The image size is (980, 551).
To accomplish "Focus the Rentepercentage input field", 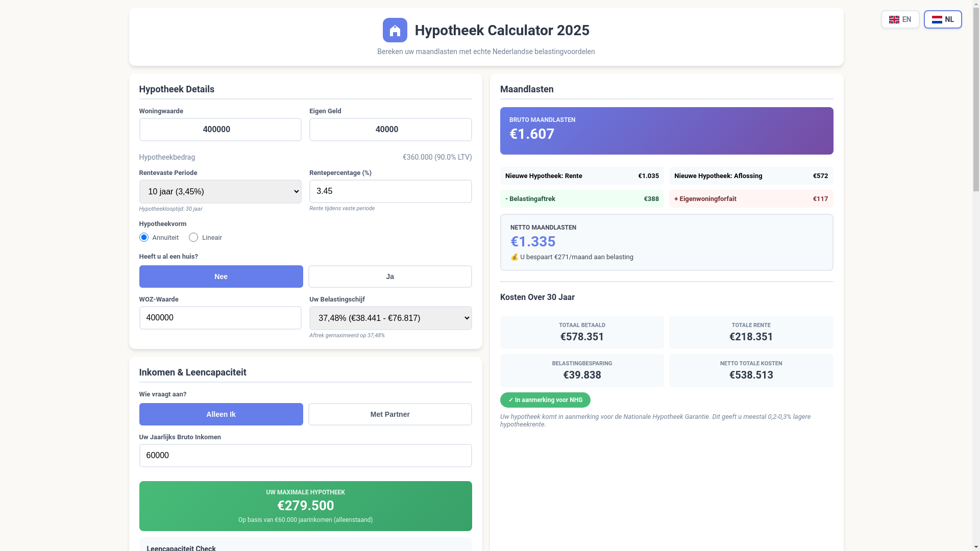I will pyautogui.click(x=390, y=191).
